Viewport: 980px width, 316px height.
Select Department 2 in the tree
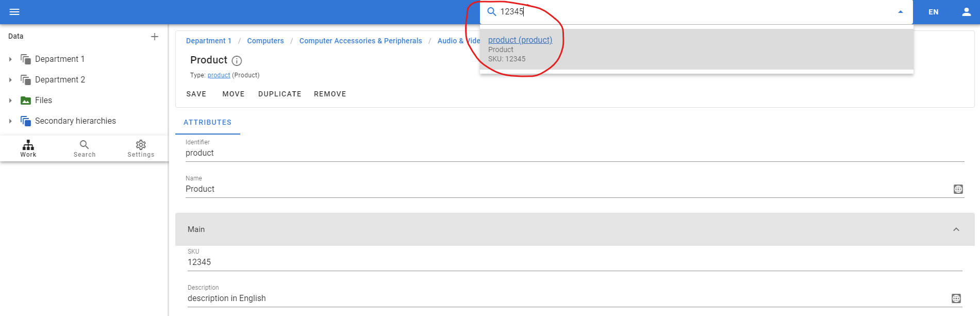click(x=60, y=80)
